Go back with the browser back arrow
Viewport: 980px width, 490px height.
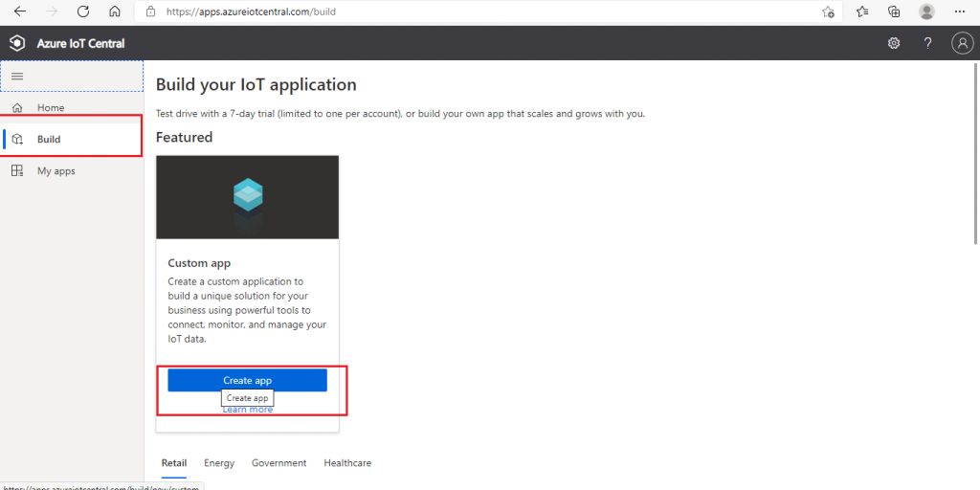(x=20, y=11)
